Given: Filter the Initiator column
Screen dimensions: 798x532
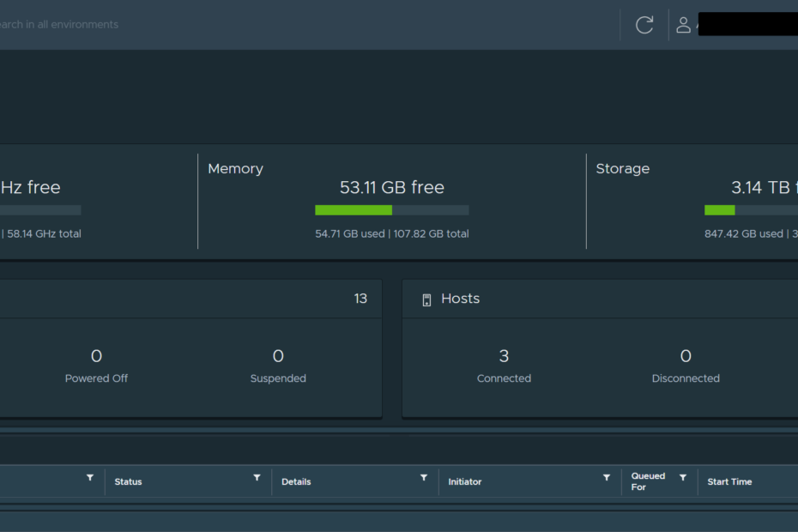Looking at the screenshot, I should tap(607, 478).
